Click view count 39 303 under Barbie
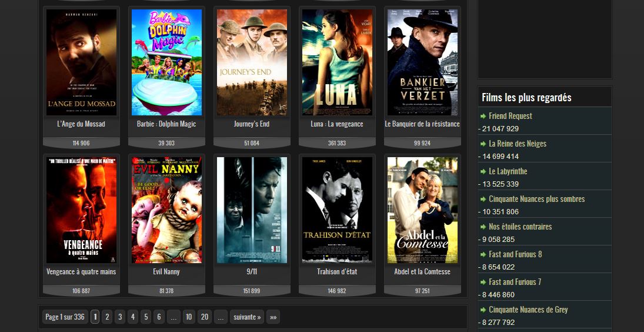The height and width of the screenshot is (332, 644). pyautogui.click(x=166, y=143)
